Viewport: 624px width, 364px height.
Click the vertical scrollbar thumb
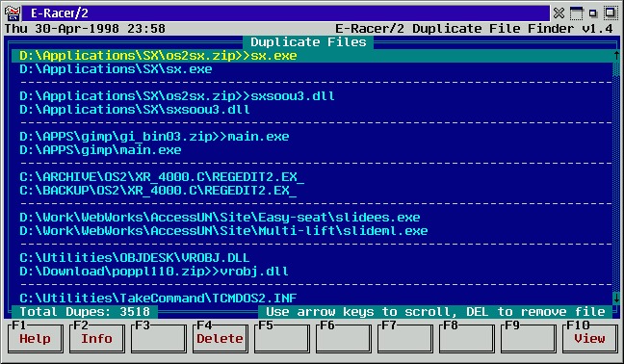616,69
